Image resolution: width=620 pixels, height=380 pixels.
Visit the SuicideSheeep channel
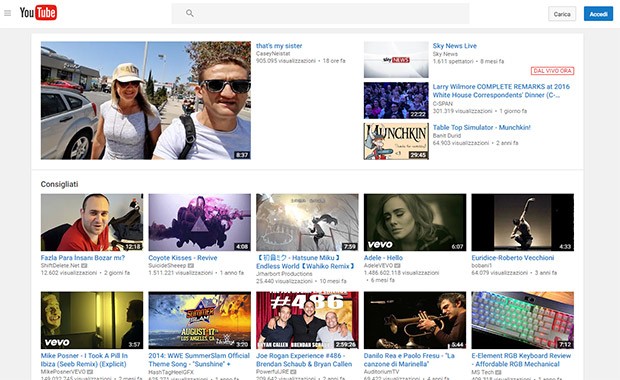[x=167, y=265]
